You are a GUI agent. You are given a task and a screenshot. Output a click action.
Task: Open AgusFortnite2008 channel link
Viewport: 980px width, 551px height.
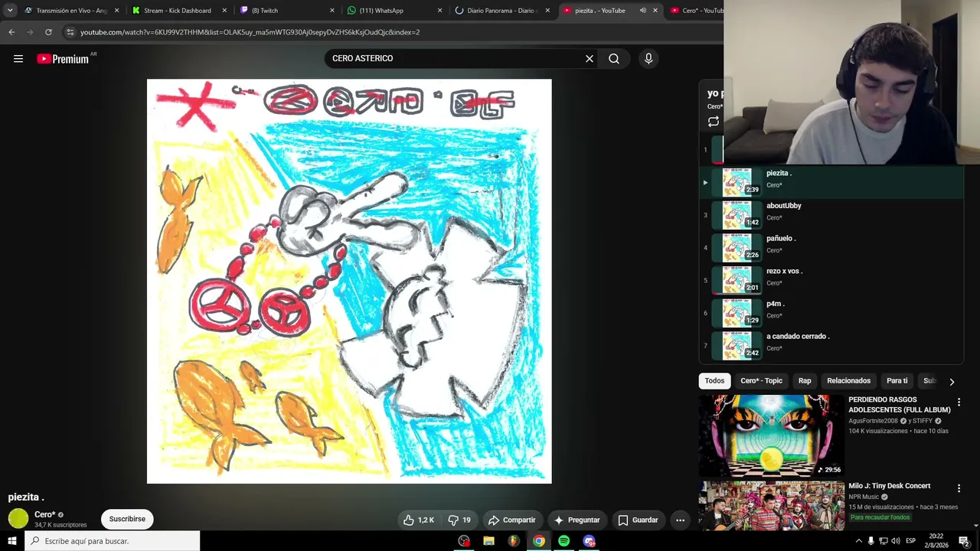tap(873, 421)
